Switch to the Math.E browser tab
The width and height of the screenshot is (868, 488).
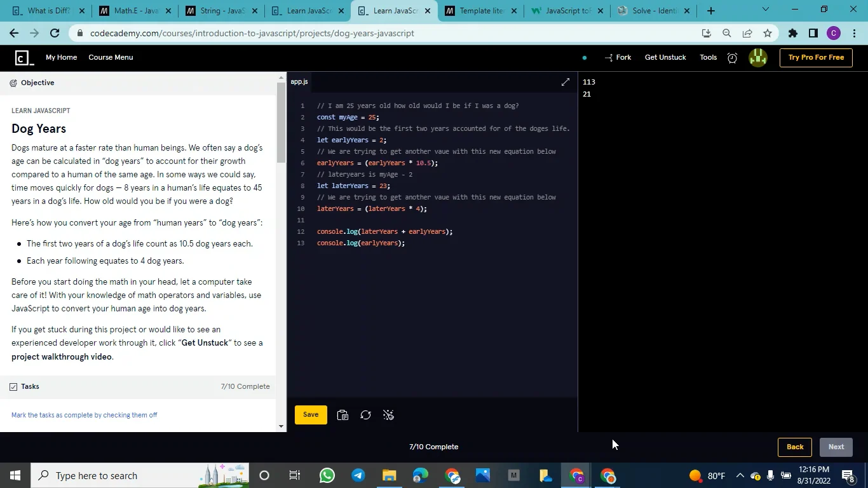pos(136,11)
